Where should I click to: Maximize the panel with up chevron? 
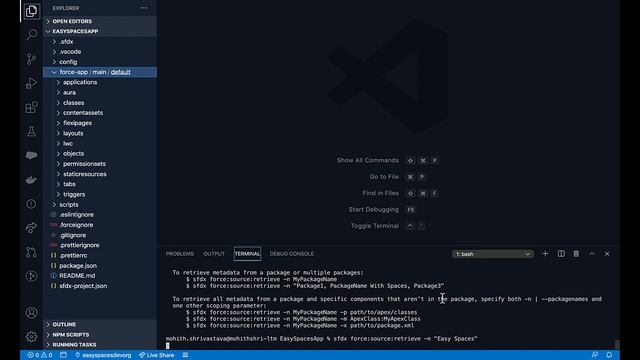coord(592,253)
